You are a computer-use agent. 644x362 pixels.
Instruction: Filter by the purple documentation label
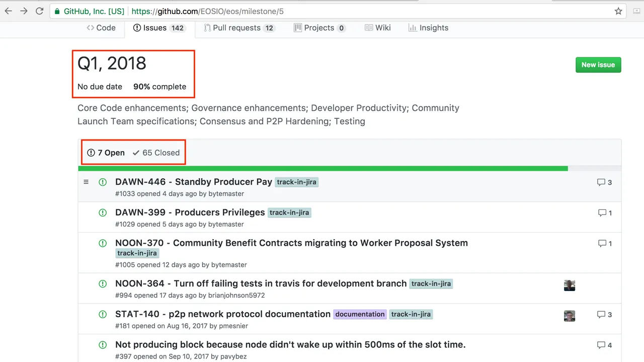click(360, 314)
